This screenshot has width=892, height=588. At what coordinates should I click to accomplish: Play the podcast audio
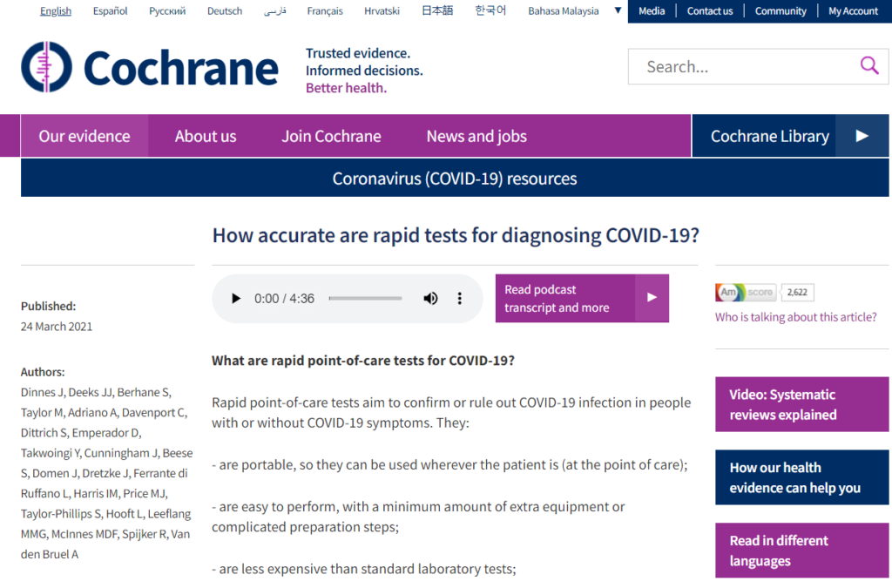pyautogui.click(x=235, y=299)
